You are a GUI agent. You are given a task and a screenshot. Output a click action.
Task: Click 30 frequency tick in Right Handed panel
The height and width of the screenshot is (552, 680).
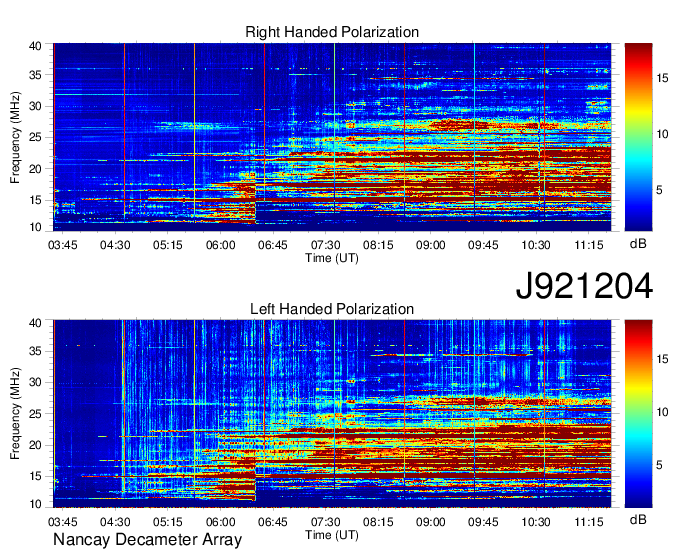(x=35, y=106)
